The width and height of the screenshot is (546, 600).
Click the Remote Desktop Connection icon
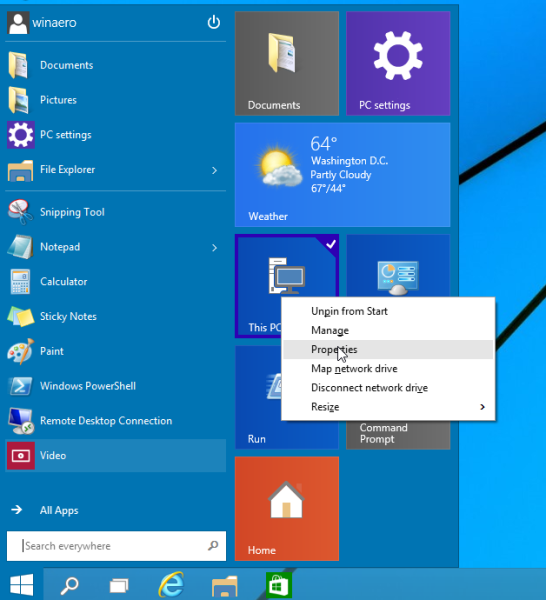pyautogui.click(x=21, y=421)
